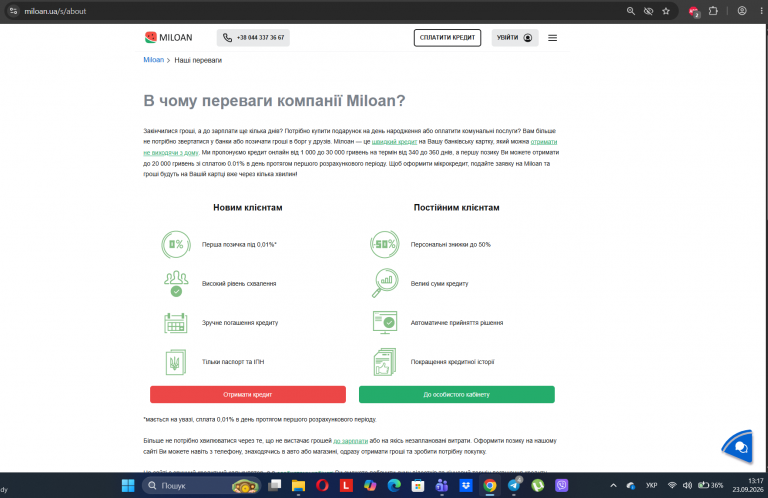Image resolution: width=768 pixels, height=498 pixels.
Task: Click the Перша позичка під 0,01%* text
Action: click(x=239, y=244)
